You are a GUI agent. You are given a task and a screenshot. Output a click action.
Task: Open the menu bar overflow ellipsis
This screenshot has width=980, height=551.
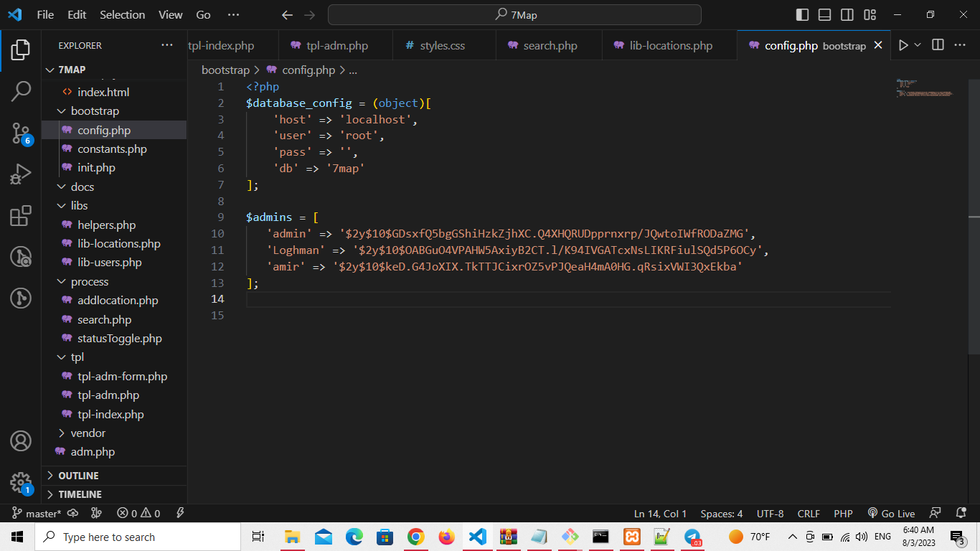[234, 14]
